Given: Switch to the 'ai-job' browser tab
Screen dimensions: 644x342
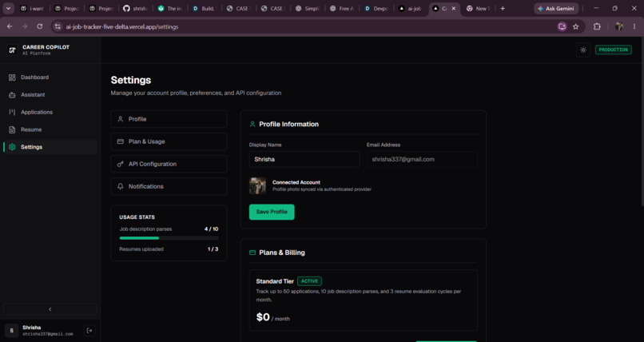Looking at the screenshot, I should [x=411, y=8].
